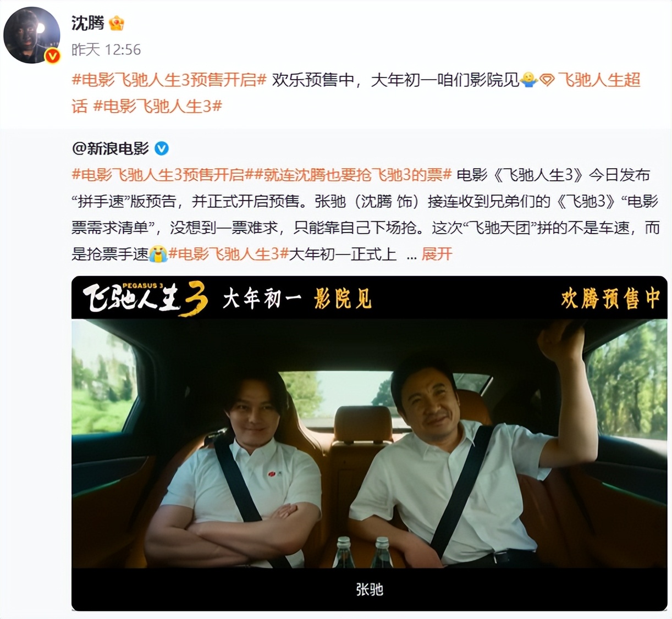
Task: Click the diamond super-topic icon
Action: pyautogui.click(x=547, y=80)
